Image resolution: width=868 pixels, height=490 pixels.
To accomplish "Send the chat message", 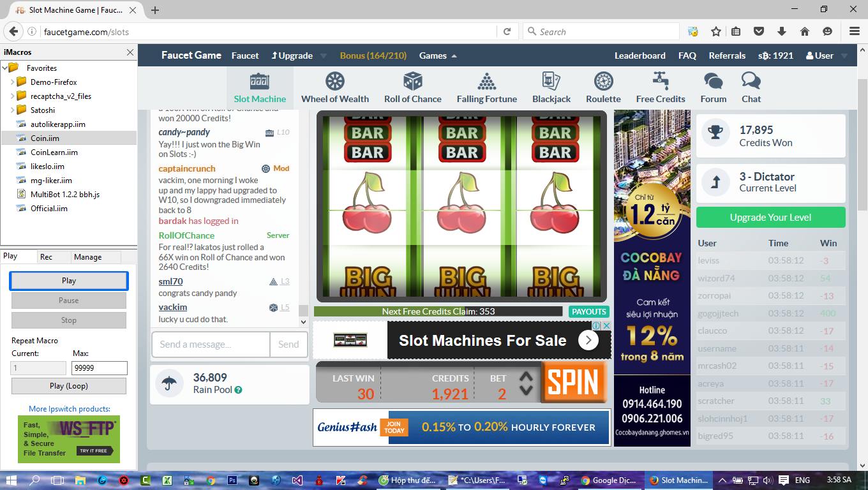I will 288,345.
